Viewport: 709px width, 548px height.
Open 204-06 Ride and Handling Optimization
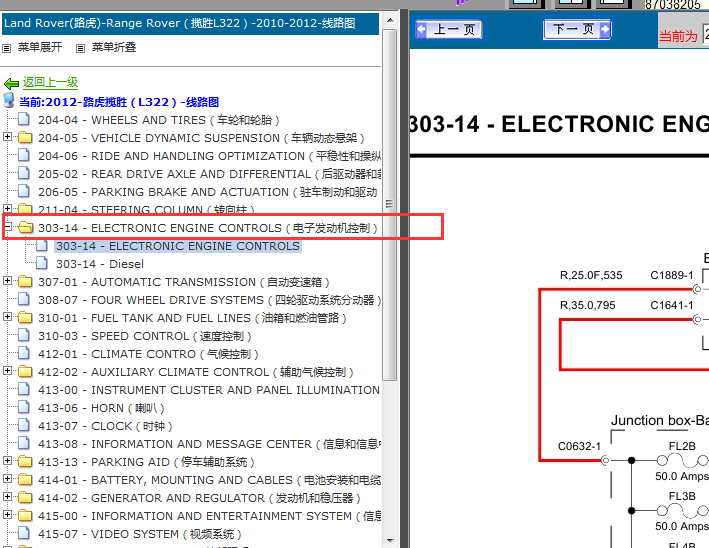[209, 156]
